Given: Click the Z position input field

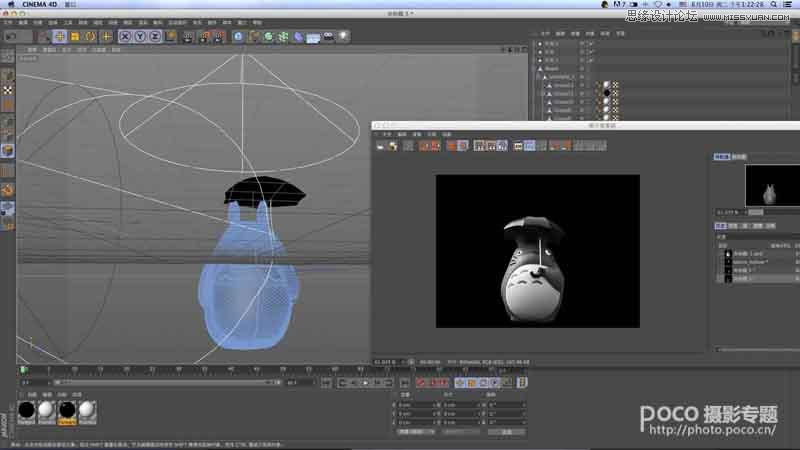Looking at the screenshot, I should [417, 422].
